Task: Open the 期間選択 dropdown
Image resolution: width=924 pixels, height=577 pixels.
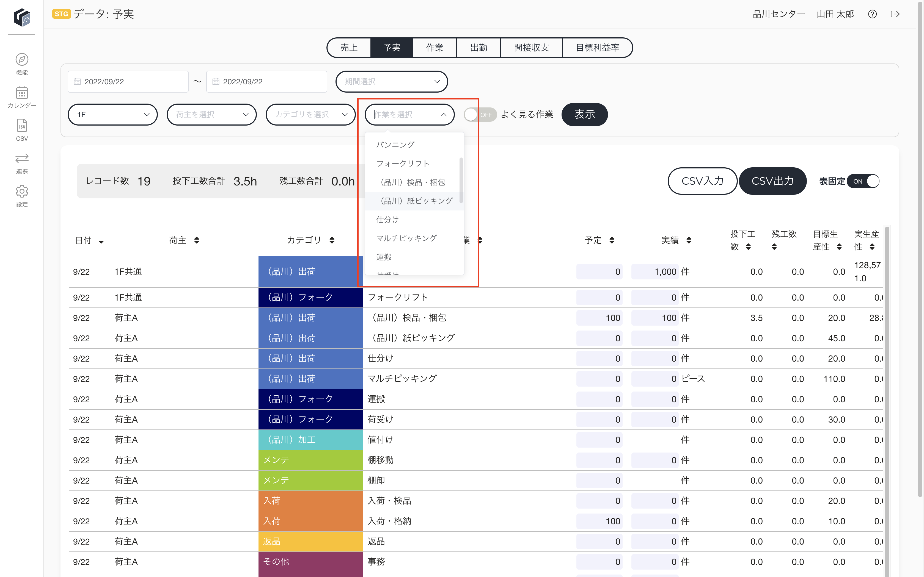Action: point(391,82)
